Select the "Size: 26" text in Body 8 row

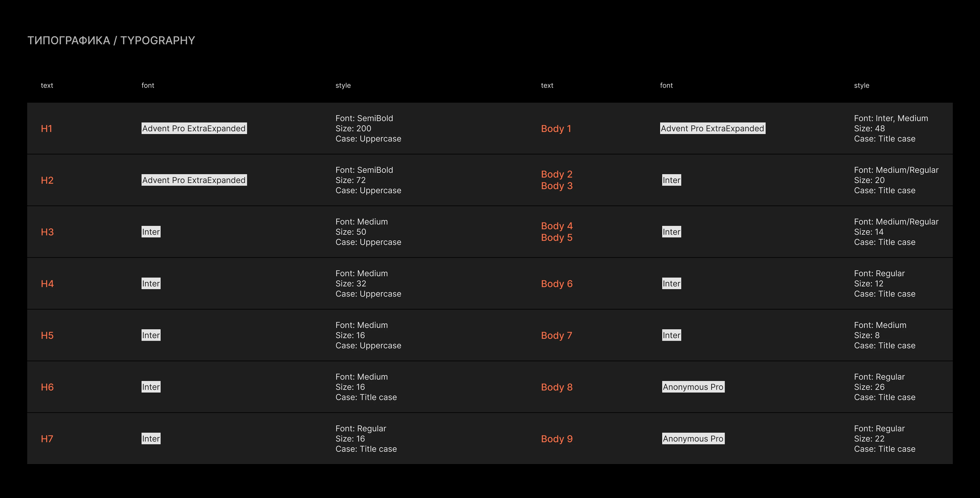[869, 387]
